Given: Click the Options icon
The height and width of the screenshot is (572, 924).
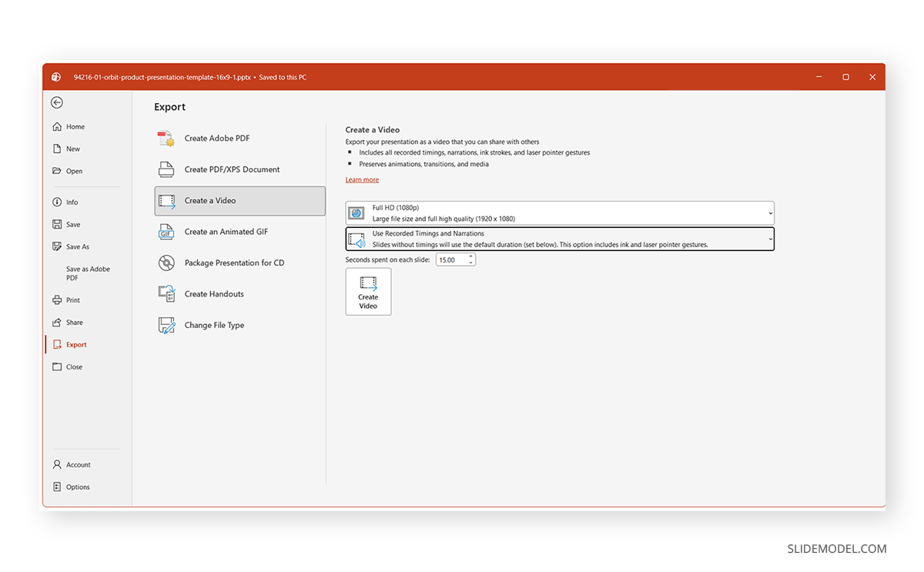Looking at the screenshot, I should 57,487.
